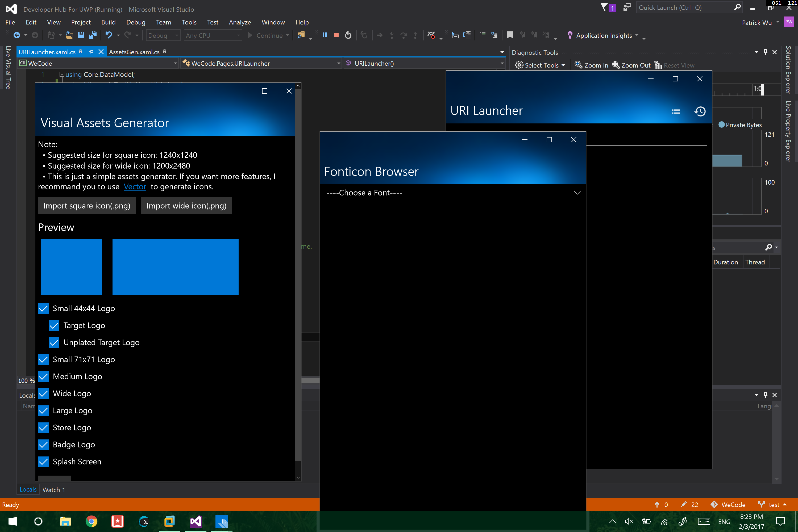Toggle the Unplated Target Logo checkbox
The image size is (798, 532).
[x=54, y=342]
